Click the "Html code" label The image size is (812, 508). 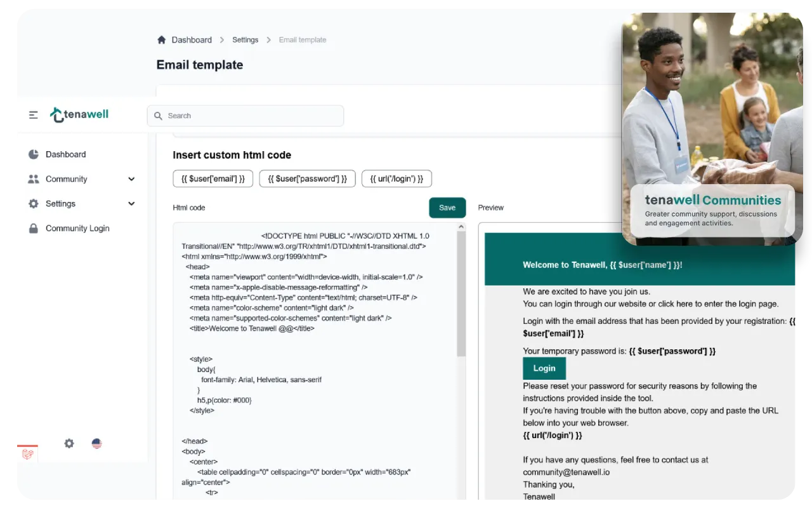[189, 208]
